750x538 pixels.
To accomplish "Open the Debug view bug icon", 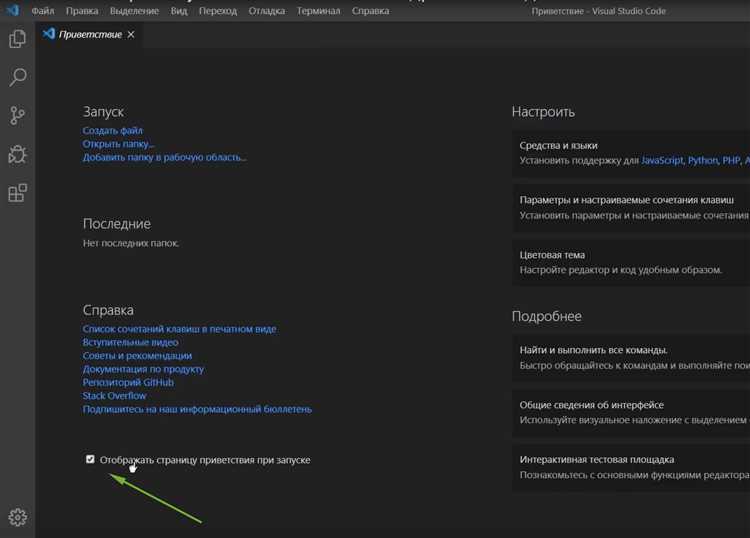I will 17,154.
